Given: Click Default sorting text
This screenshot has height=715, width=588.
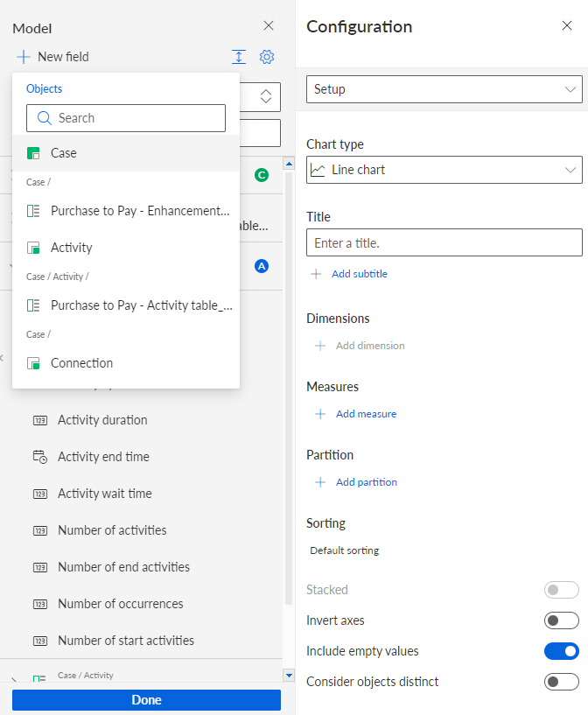Looking at the screenshot, I should coord(345,550).
